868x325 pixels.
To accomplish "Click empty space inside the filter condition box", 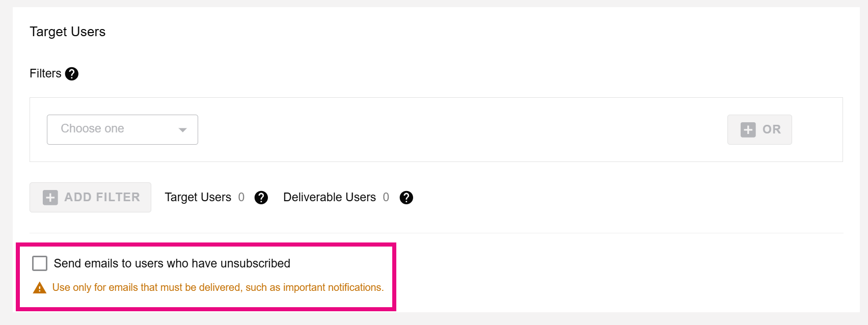I will tap(458, 130).
